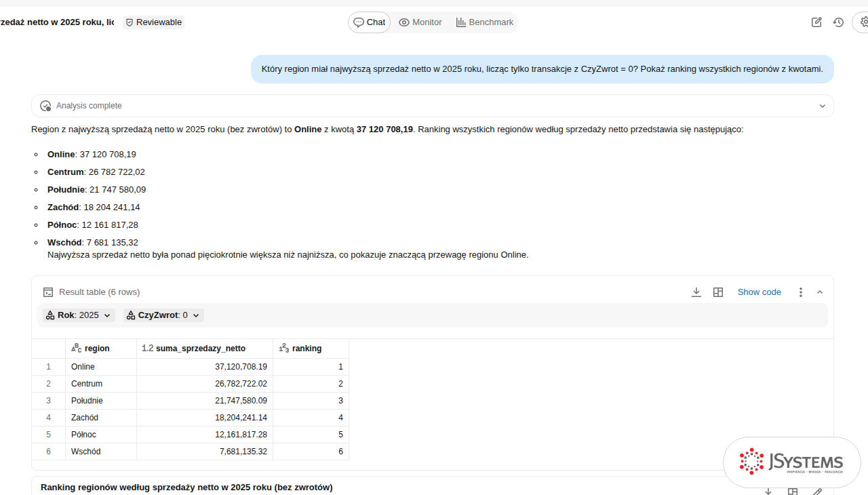Switch to the Monitor tab
868x495 pixels.
click(x=420, y=22)
